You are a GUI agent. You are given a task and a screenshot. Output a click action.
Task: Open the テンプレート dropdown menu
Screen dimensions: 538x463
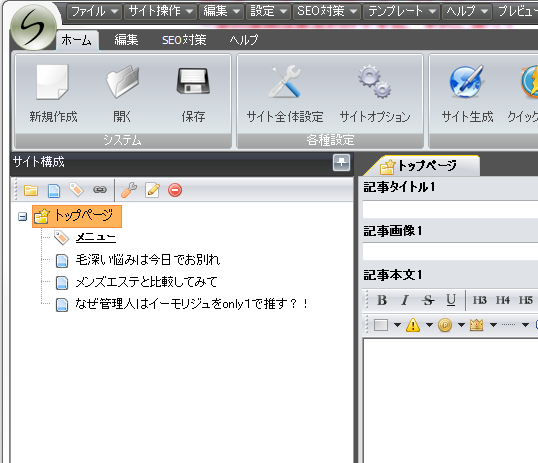(x=402, y=11)
